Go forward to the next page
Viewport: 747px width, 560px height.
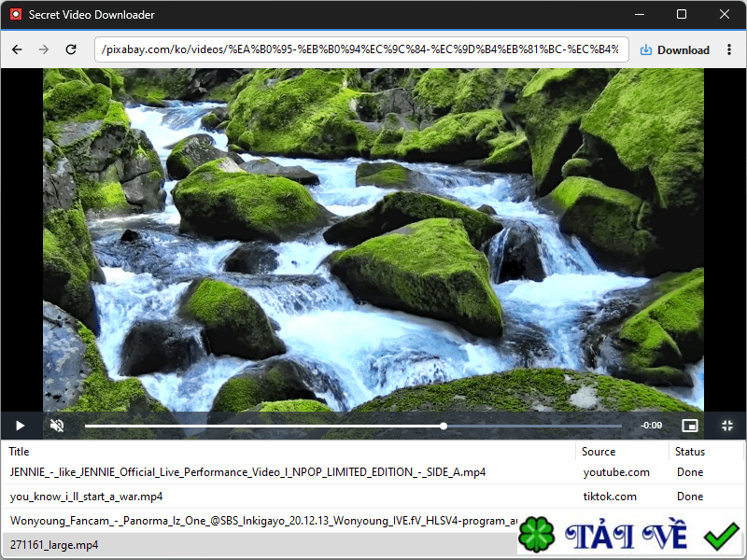[44, 49]
